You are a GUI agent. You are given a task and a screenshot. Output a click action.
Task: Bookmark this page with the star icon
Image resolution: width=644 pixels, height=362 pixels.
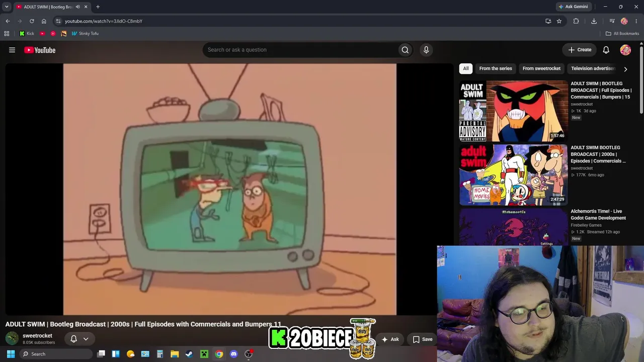(559, 21)
